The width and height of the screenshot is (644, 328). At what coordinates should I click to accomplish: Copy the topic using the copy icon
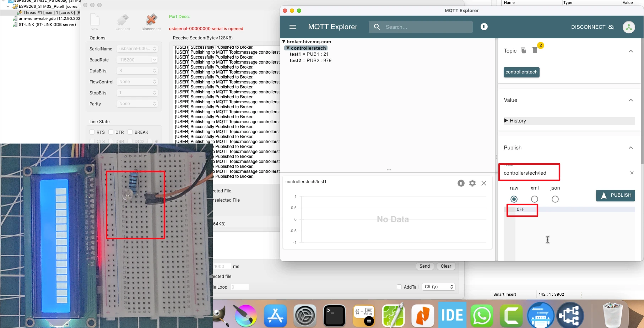click(523, 50)
